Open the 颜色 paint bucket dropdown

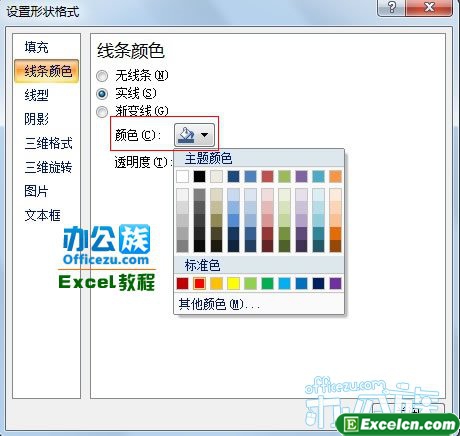coord(194,135)
